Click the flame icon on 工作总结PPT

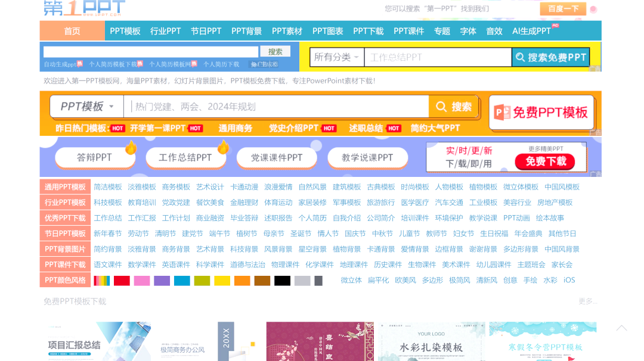pos(224,147)
